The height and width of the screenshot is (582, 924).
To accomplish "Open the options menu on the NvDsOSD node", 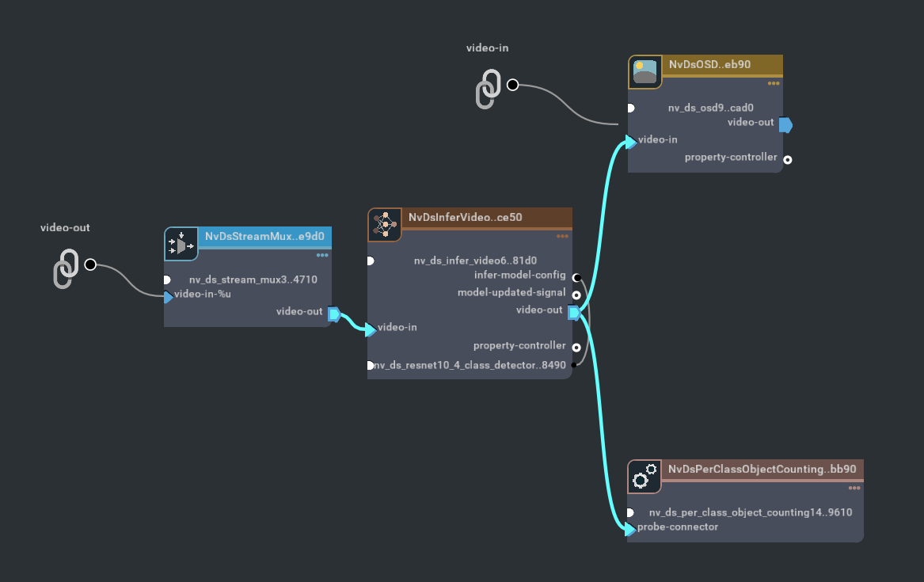I will 773,83.
